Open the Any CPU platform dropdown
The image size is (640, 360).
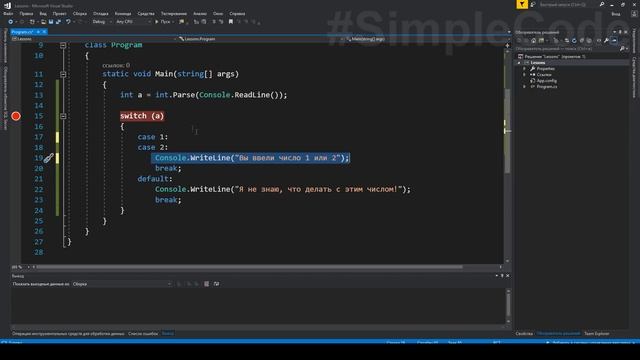[x=133, y=22]
